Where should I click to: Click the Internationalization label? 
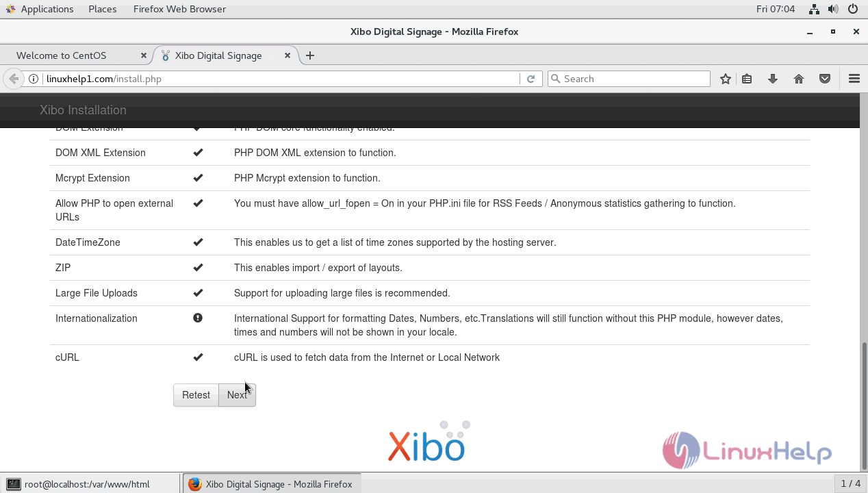pos(97,318)
